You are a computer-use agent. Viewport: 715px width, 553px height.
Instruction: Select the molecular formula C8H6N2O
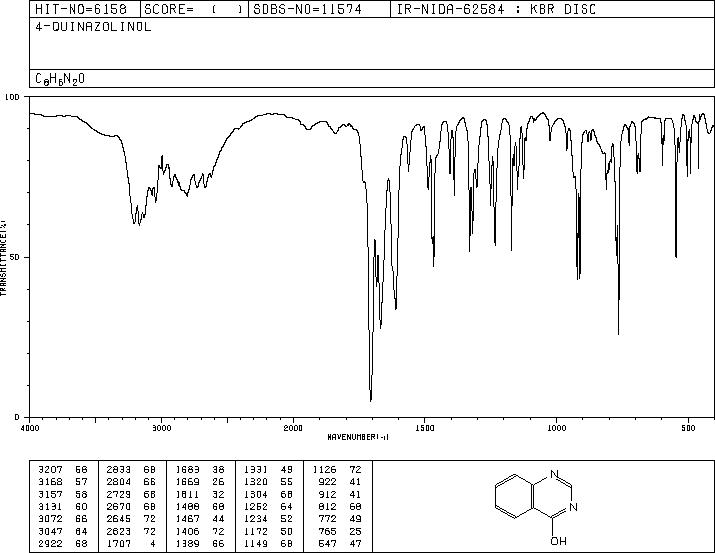[60, 79]
